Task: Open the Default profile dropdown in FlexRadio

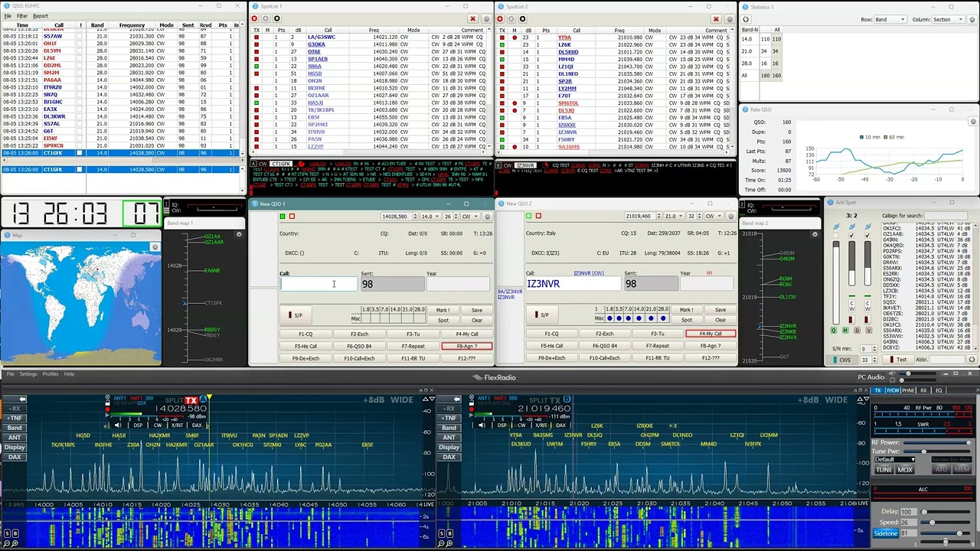Action: [894, 460]
